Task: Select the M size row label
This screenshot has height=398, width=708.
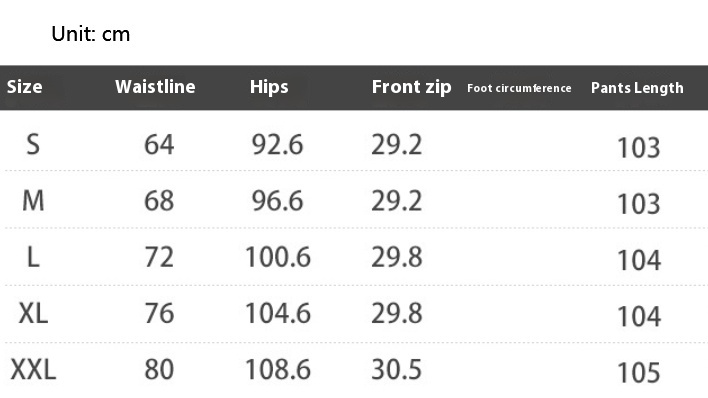Action: [33, 201]
